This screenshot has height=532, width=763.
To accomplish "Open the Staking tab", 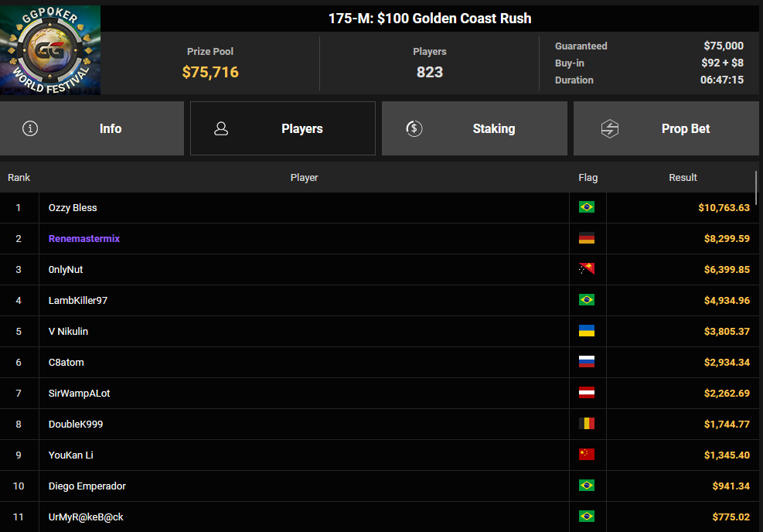I will point(475,128).
